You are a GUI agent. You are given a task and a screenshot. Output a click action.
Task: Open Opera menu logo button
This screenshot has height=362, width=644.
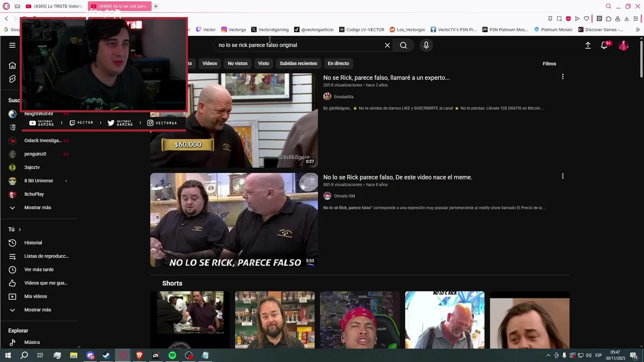click(7, 6)
